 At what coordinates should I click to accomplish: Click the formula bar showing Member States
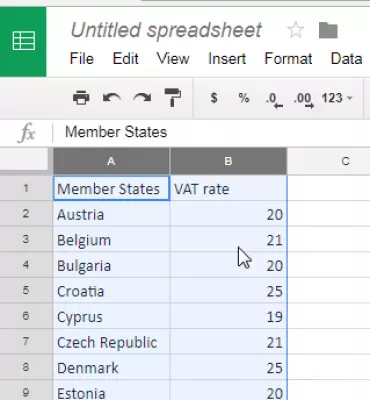pos(211,132)
